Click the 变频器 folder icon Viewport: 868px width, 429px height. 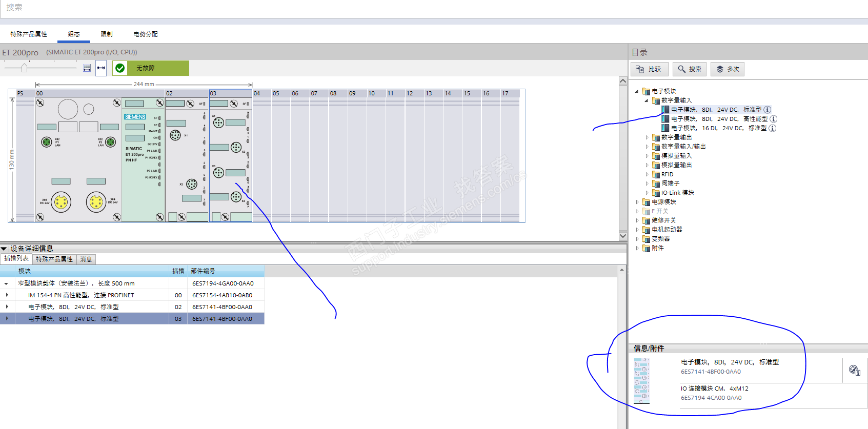click(x=646, y=239)
